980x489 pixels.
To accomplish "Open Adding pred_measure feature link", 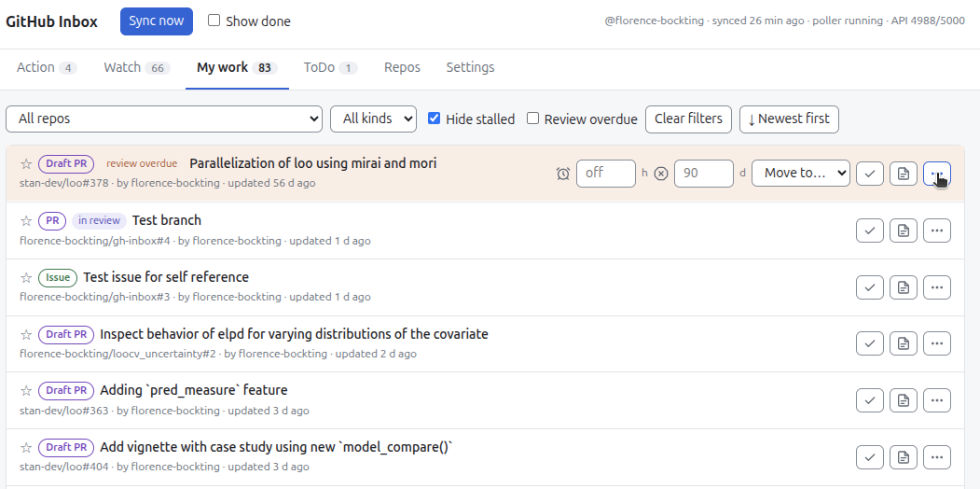I will tap(194, 391).
